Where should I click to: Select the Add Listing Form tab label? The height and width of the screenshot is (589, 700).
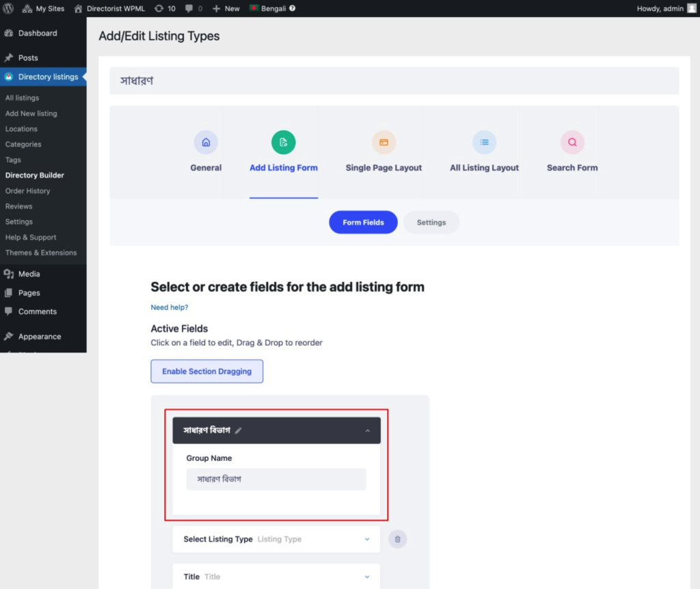(284, 168)
